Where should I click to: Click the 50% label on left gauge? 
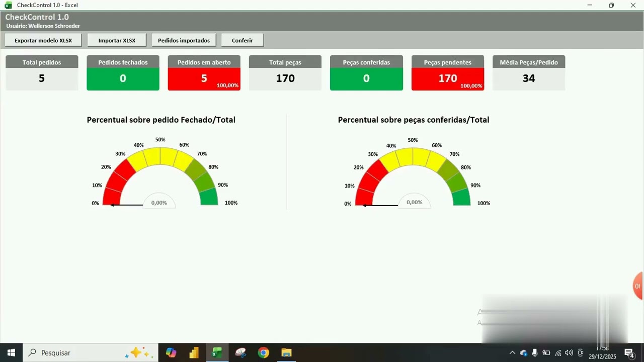(160, 140)
